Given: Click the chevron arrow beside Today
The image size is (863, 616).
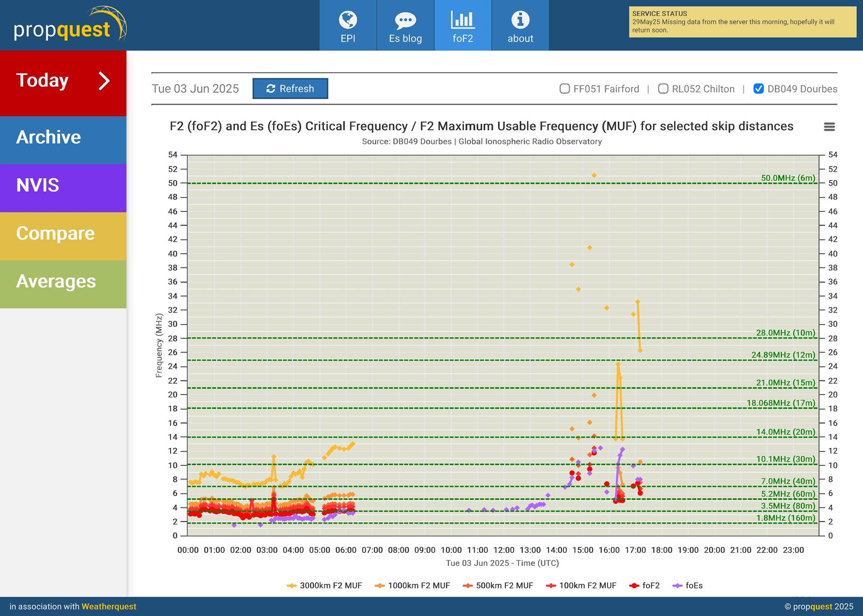Looking at the screenshot, I should tap(104, 81).
